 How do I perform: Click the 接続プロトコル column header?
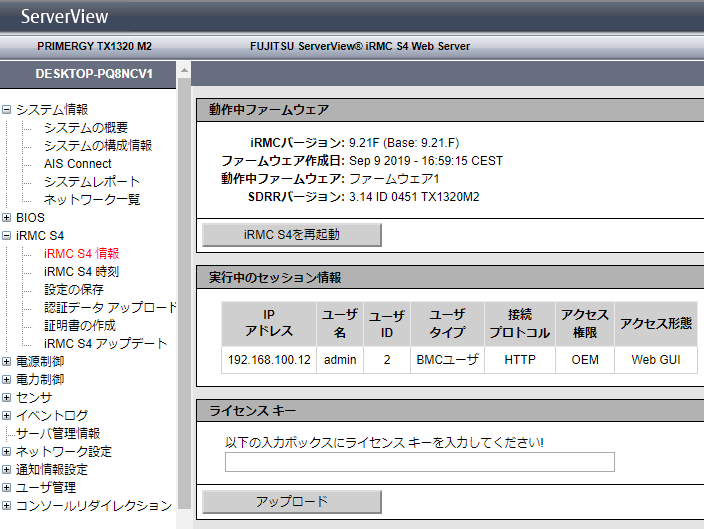point(520,324)
